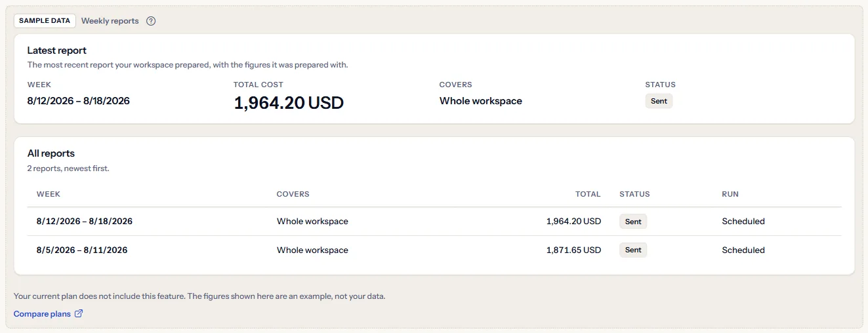The image size is (868, 333).
Task: Select the 8/5/2026 – 8/11/2026 table row week cell
Action: pos(82,250)
